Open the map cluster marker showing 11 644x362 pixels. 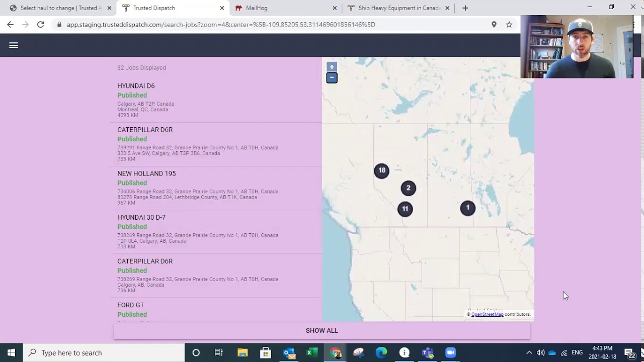tap(405, 209)
